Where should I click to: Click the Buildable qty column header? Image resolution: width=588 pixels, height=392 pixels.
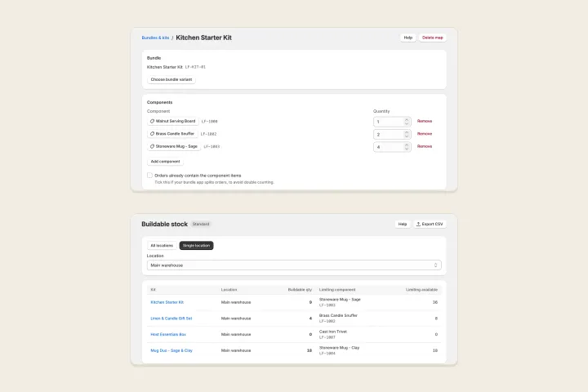click(x=300, y=290)
